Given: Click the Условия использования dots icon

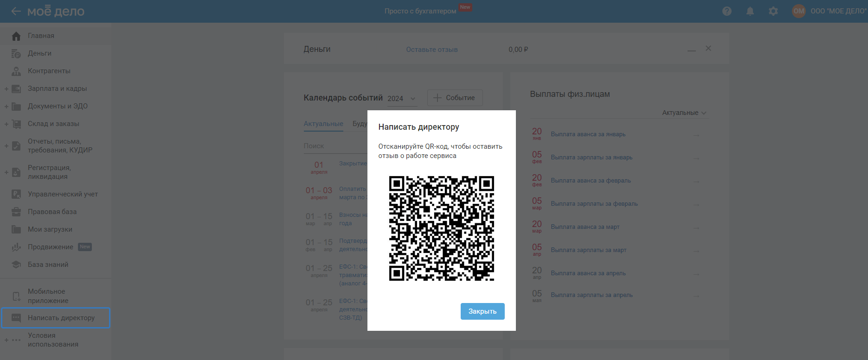Looking at the screenshot, I should pyautogui.click(x=16, y=340).
